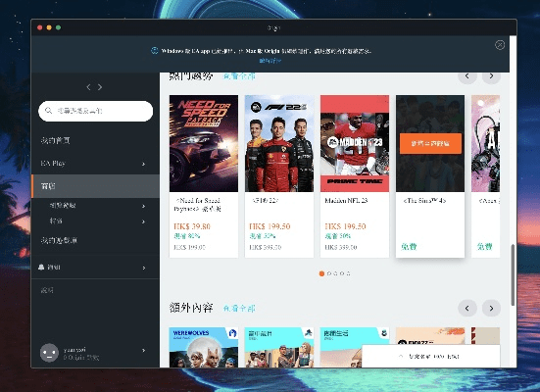
Task: Select the highlighted Store sidebar item
Action: (95, 186)
